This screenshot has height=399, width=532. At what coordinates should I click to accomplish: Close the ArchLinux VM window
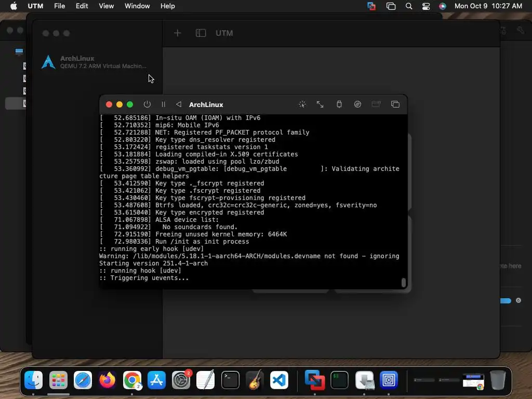pyautogui.click(x=109, y=104)
